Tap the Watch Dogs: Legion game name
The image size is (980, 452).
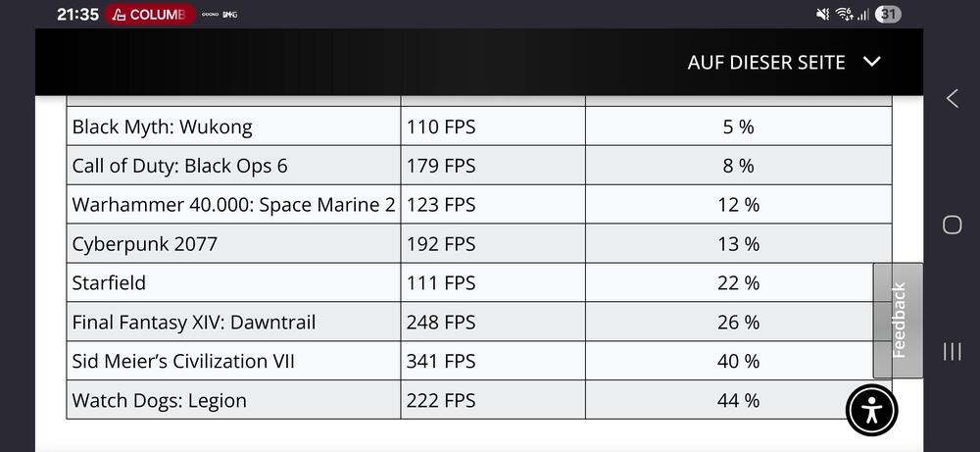pyautogui.click(x=159, y=401)
